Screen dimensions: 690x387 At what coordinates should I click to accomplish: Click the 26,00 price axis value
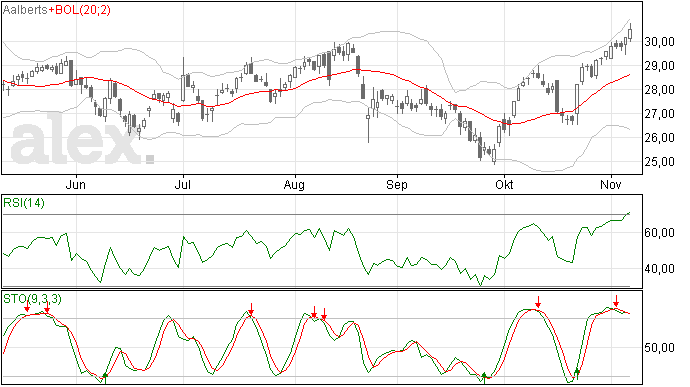[x=659, y=138]
